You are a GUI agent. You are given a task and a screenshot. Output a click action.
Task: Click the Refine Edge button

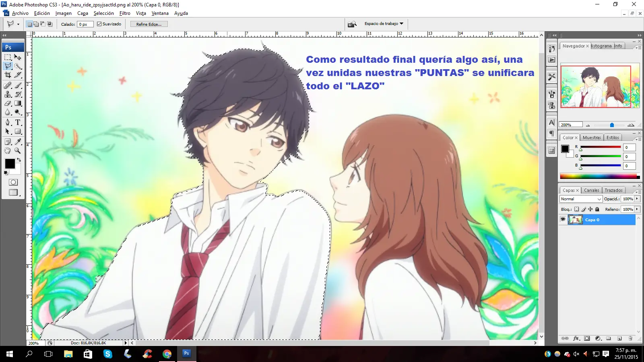coord(149,24)
